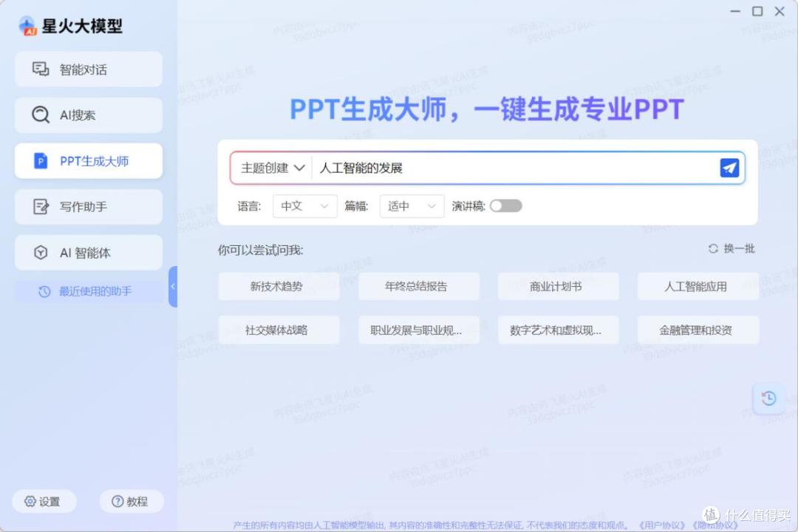Choose the 金融管理和投资 suggestion
This screenshot has width=798, height=532.
pyautogui.click(x=698, y=330)
